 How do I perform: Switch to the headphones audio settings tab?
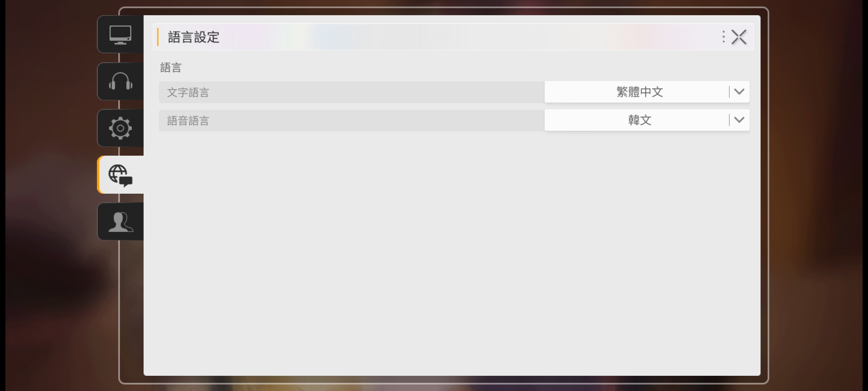(x=120, y=81)
